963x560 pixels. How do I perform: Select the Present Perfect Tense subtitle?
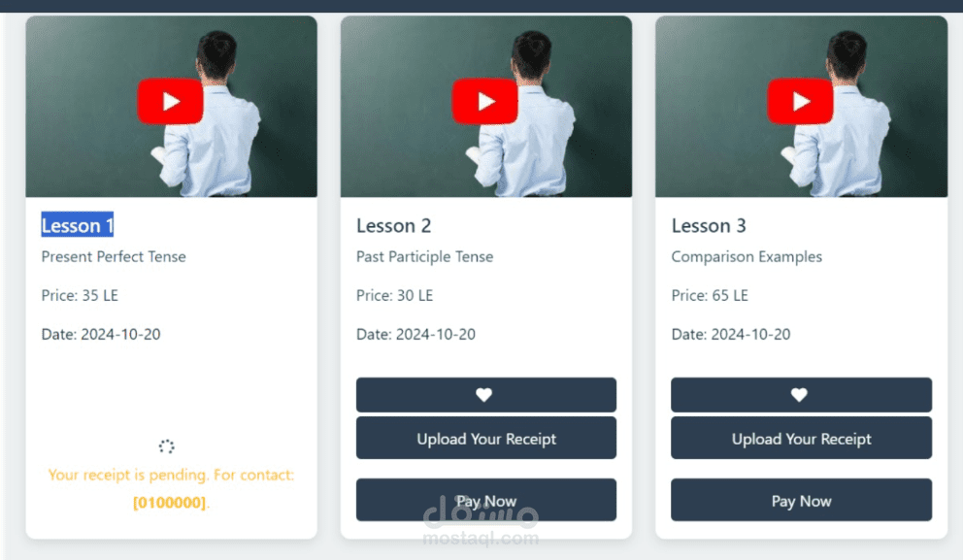pos(114,257)
